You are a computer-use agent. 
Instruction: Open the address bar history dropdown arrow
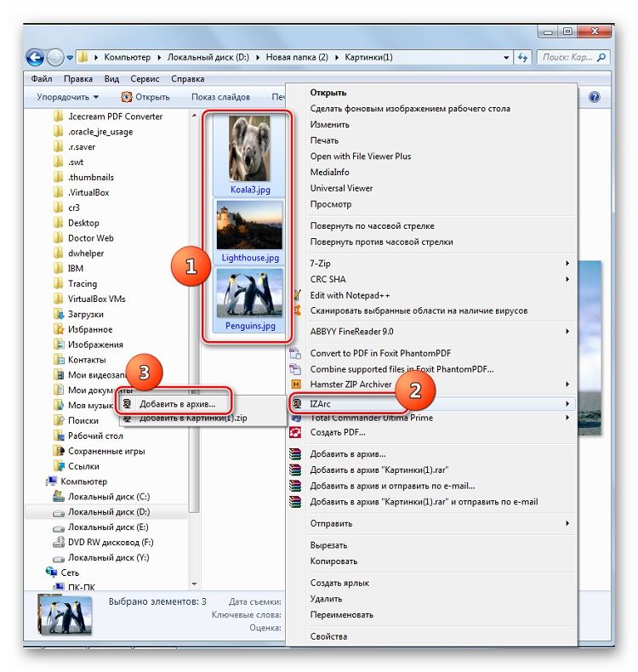[x=506, y=58]
